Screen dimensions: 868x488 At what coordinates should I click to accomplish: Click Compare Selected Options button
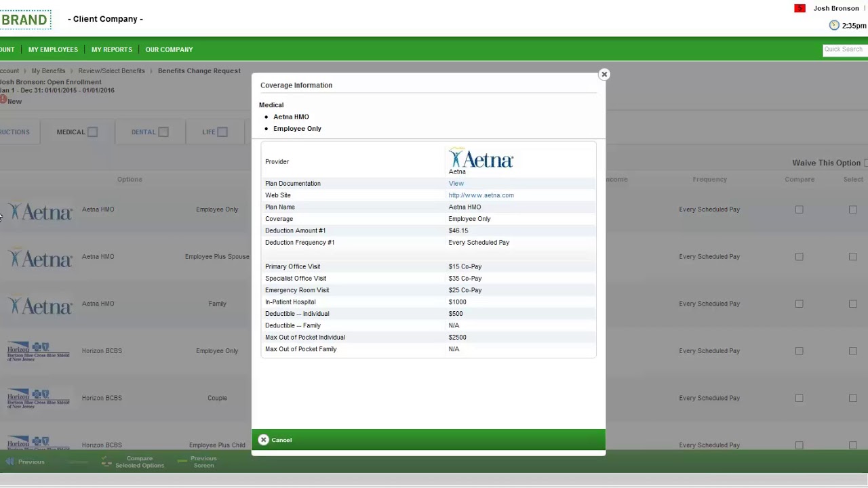(133, 462)
